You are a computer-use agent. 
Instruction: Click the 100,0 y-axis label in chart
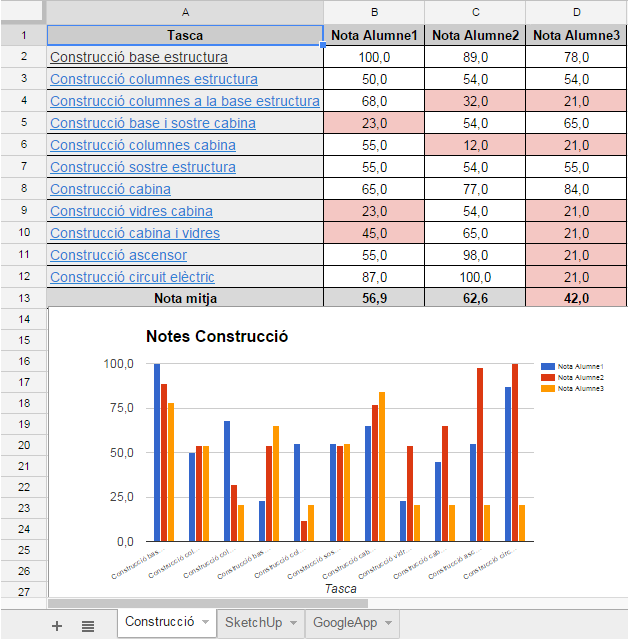[x=119, y=364]
